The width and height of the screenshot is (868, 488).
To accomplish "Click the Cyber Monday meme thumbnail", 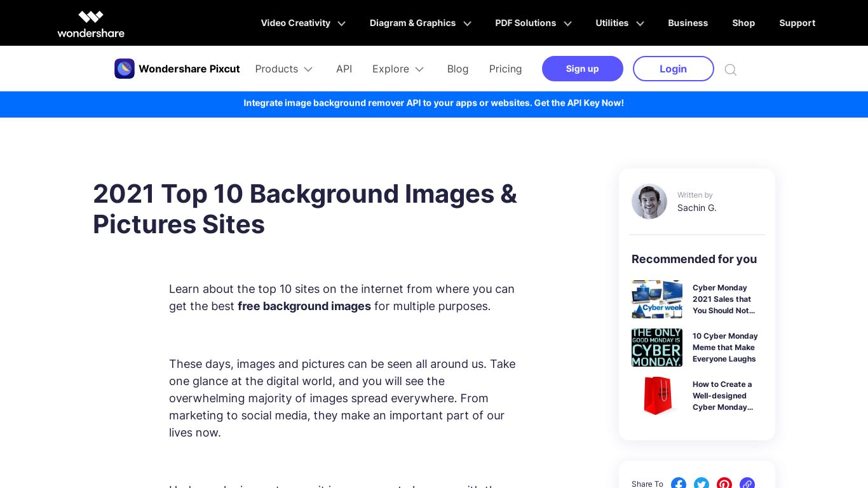I will 657,348.
